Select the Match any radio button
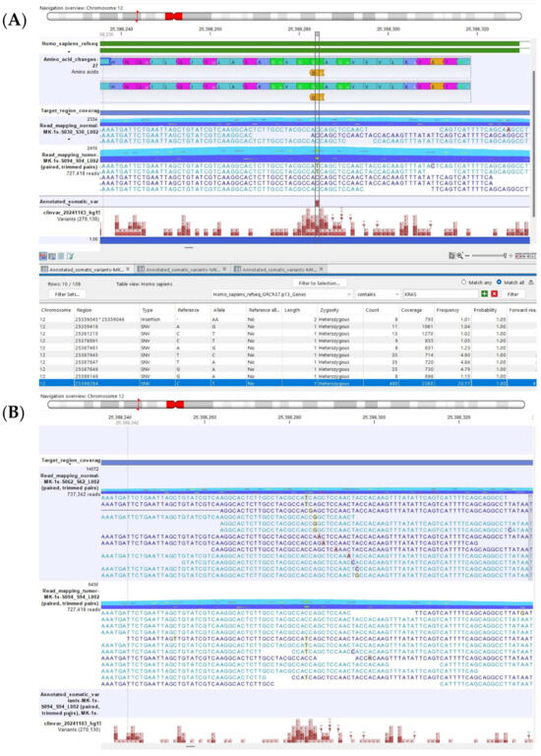The width and height of the screenshot is (541, 756). point(464,283)
